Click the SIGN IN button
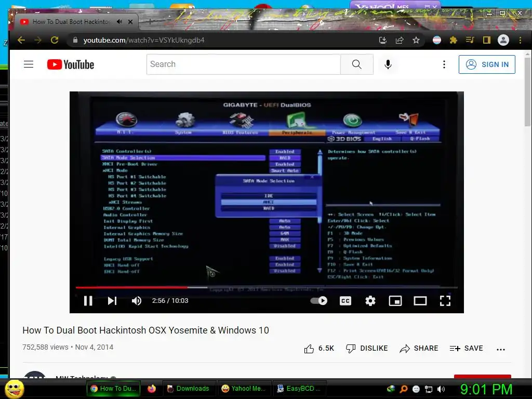 [x=487, y=64]
